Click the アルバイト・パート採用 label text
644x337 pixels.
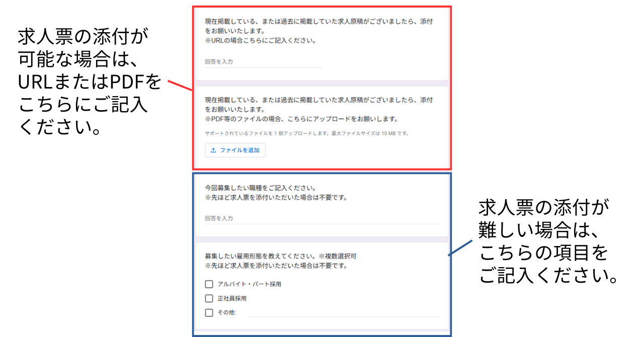pos(249,284)
